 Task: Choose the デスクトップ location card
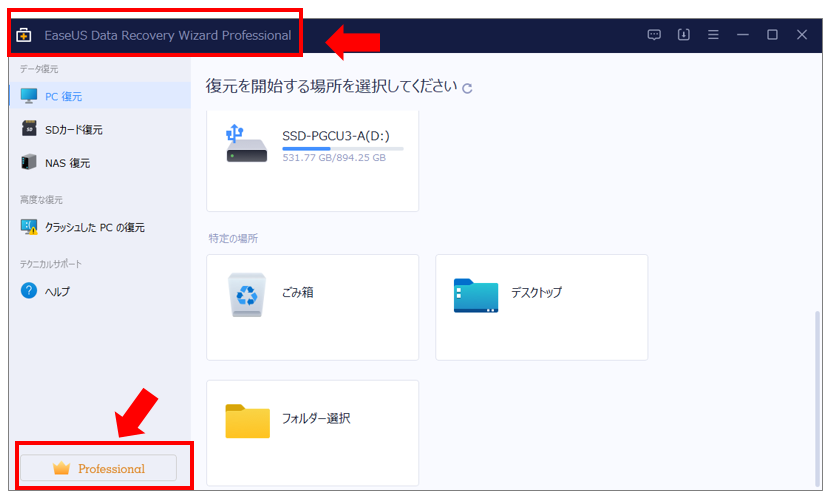(542, 307)
